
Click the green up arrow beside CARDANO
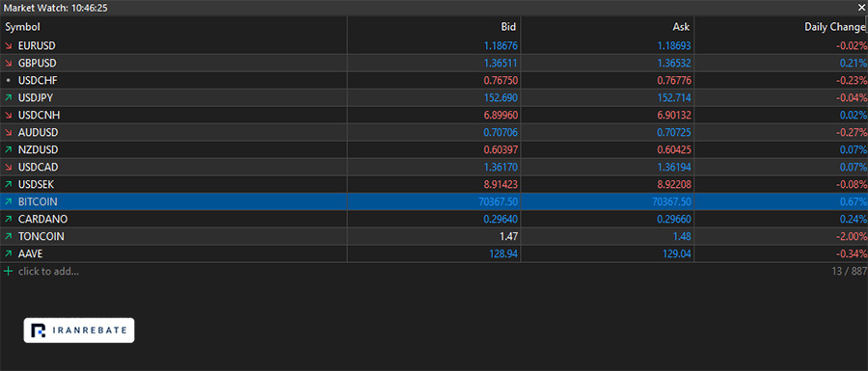pos(9,220)
